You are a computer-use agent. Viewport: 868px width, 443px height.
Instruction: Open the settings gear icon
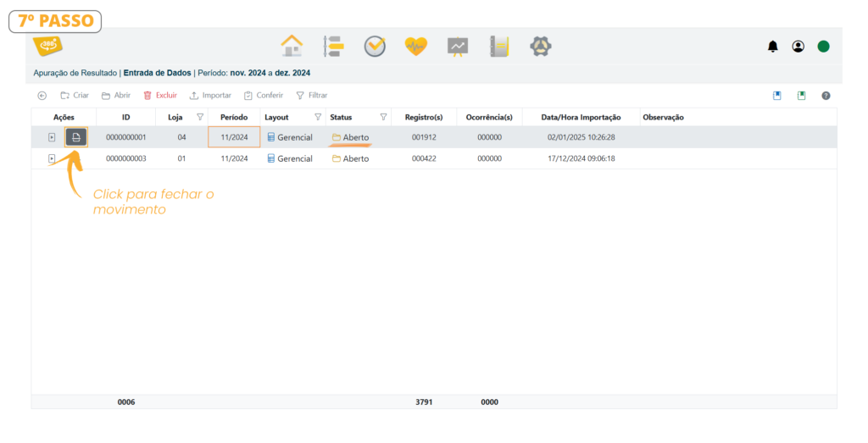[x=541, y=47]
